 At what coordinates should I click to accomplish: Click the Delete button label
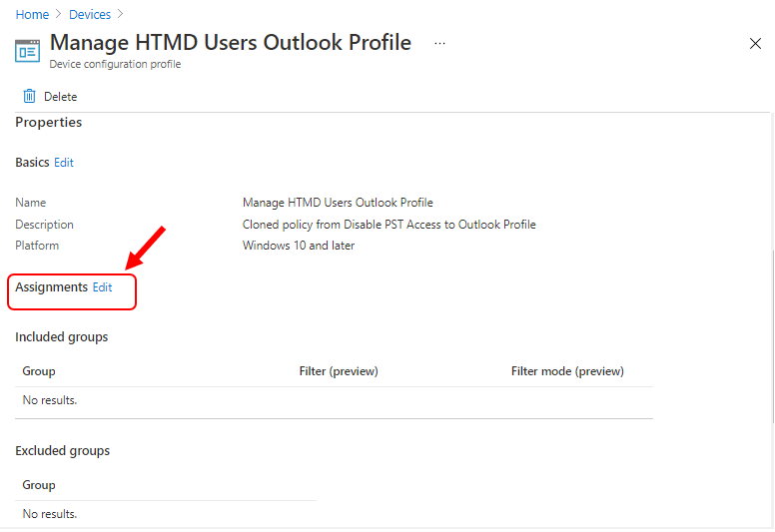(x=60, y=97)
